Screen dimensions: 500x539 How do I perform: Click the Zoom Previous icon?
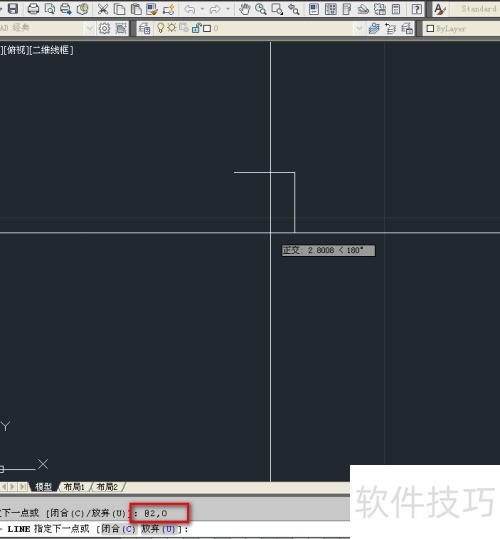294,9
